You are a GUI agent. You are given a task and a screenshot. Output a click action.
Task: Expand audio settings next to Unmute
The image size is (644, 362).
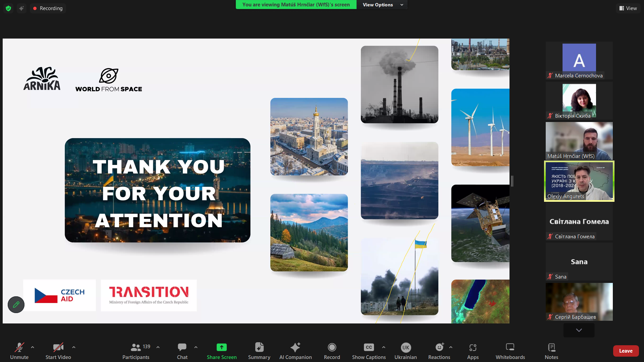(x=32, y=347)
